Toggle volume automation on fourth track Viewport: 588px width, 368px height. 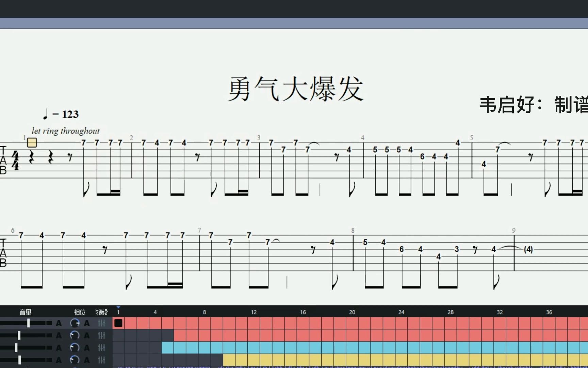click(59, 360)
